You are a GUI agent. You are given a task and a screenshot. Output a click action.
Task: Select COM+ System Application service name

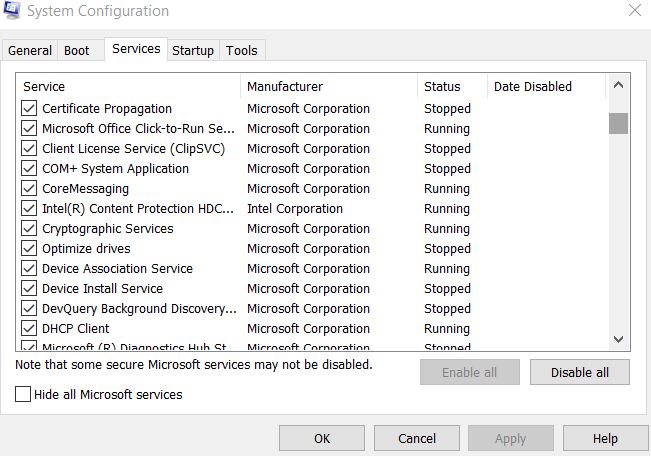[115, 169]
